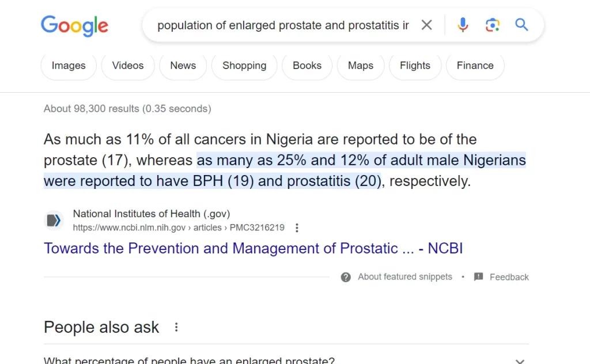This screenshot has width=590, height=364.
Task: Click the NIH site favicon
Action: pyautogui.click(x=54, y=220)
